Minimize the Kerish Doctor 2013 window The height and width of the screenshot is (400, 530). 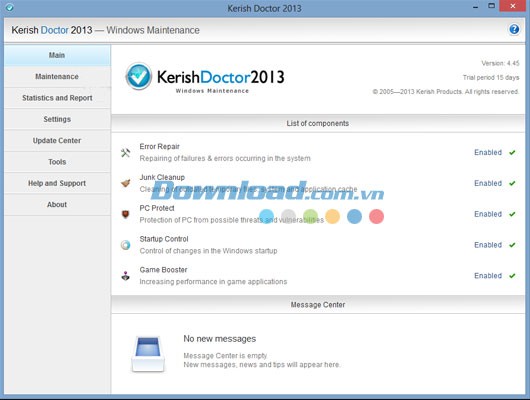(x=475, y=6)
